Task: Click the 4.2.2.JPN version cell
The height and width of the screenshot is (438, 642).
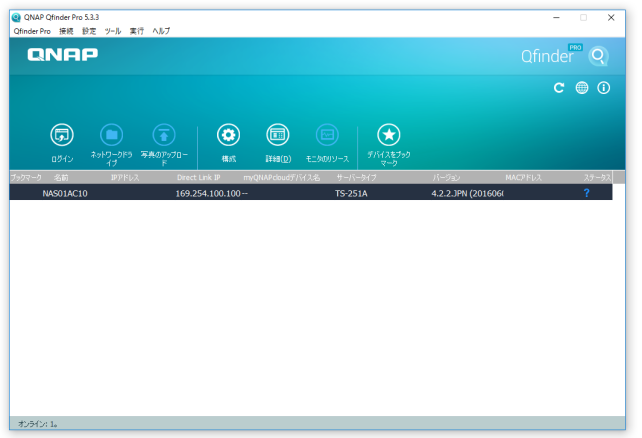Action: pos(467,193)
